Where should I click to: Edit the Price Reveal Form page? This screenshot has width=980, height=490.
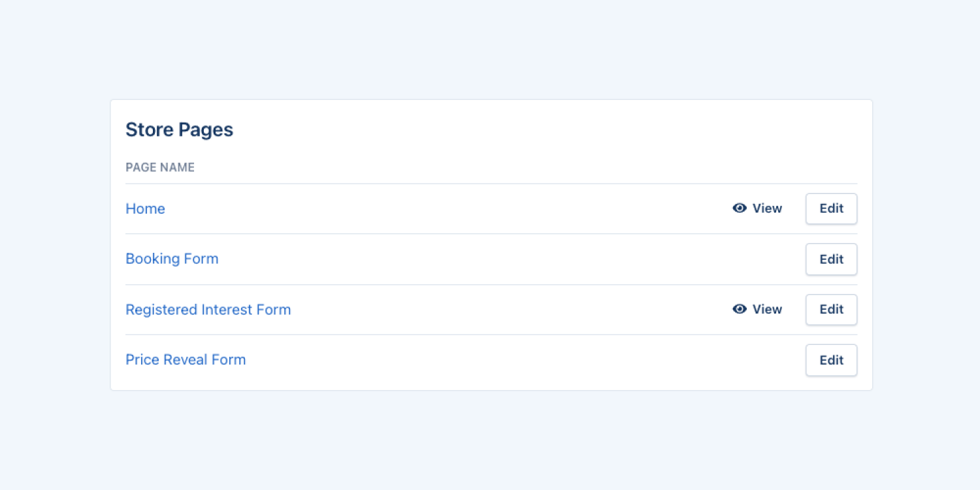click(x=831, y=360)
